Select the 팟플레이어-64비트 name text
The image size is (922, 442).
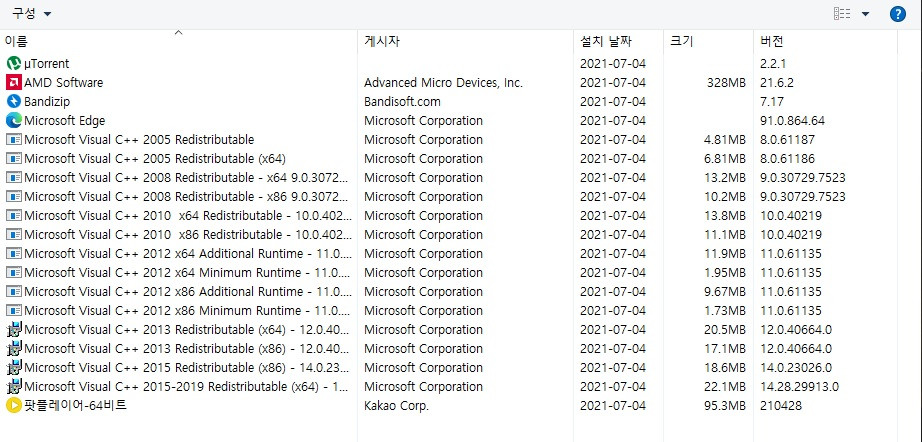point(75,406)
